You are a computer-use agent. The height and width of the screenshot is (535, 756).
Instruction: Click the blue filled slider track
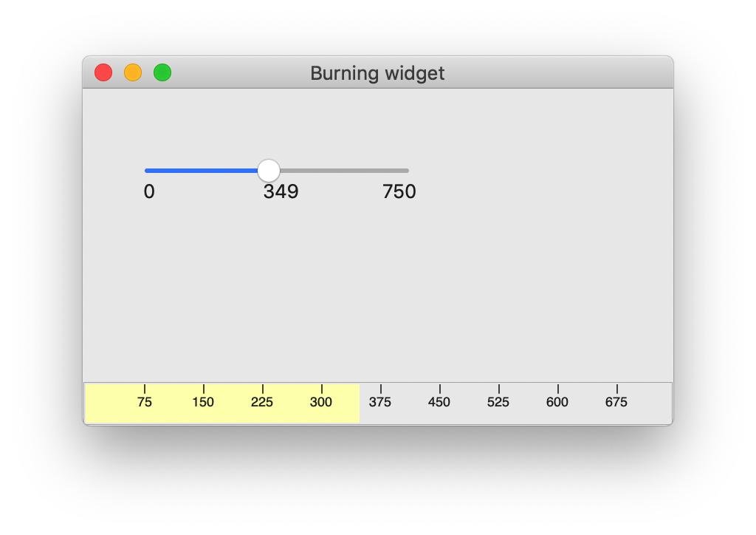202,171
